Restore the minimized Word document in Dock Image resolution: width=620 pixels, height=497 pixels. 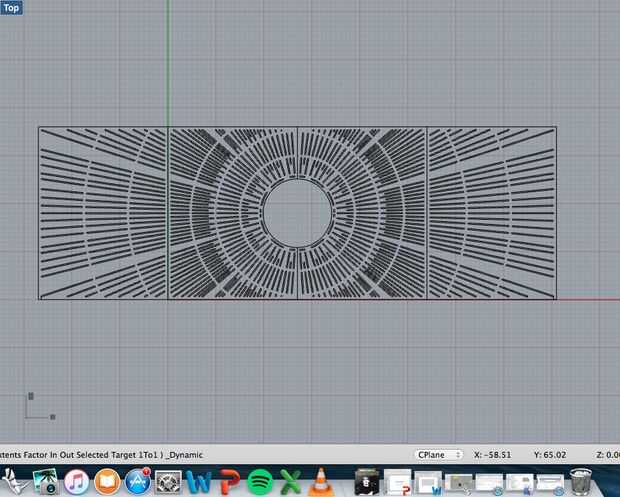point(428,483)
